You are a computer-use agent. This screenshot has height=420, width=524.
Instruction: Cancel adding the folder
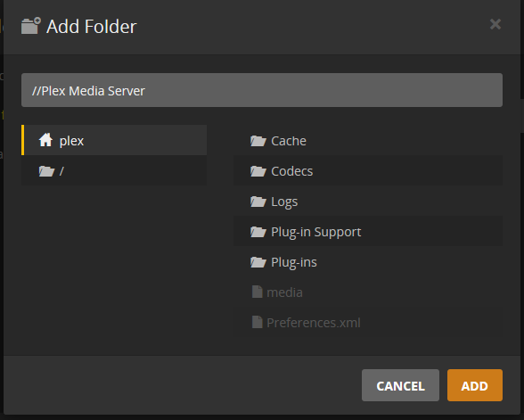coord(400,385)
